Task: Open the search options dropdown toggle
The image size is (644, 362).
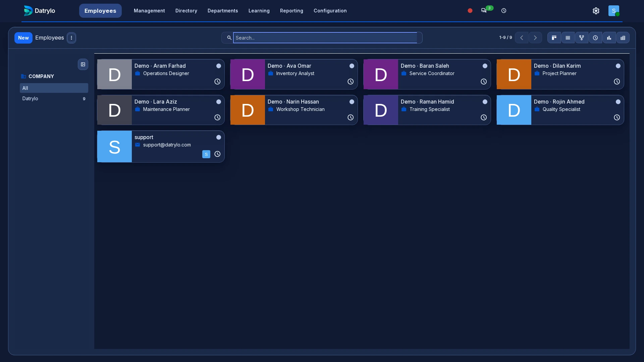Action: (x=420, y=38)
